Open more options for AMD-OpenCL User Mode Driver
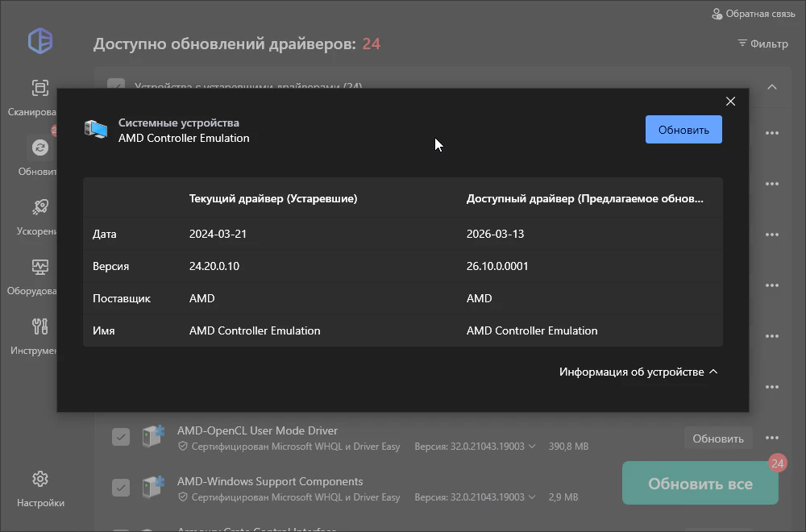 772,438
